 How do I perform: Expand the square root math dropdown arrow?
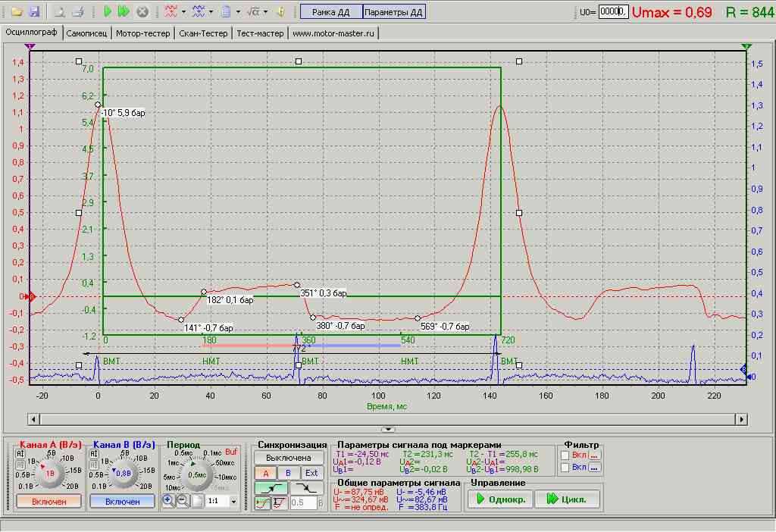click(x=266, y=12)
